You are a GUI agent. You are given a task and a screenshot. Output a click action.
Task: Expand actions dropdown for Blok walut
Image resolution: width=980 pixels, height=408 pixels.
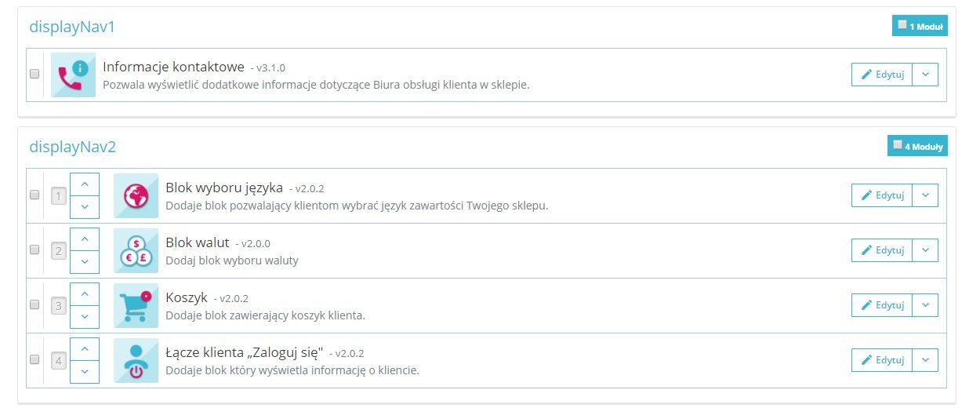point(925,250)
